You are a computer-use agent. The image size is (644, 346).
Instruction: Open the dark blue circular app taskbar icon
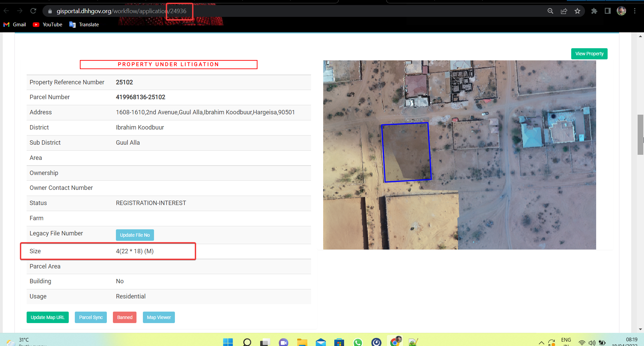[x=376, y=342]
